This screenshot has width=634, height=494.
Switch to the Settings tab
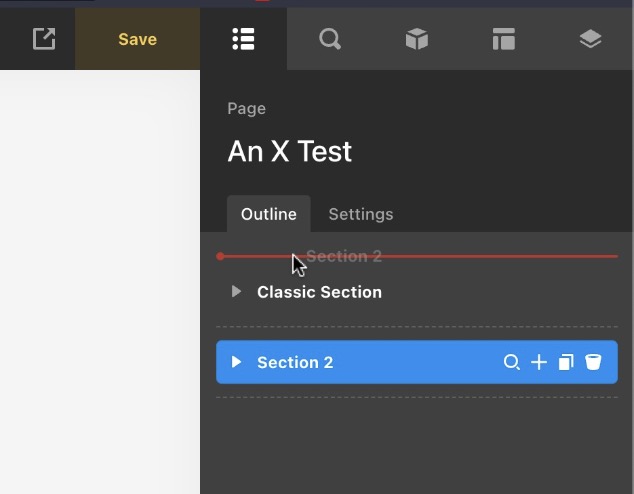pyautogui.click(x=361, y=214)
